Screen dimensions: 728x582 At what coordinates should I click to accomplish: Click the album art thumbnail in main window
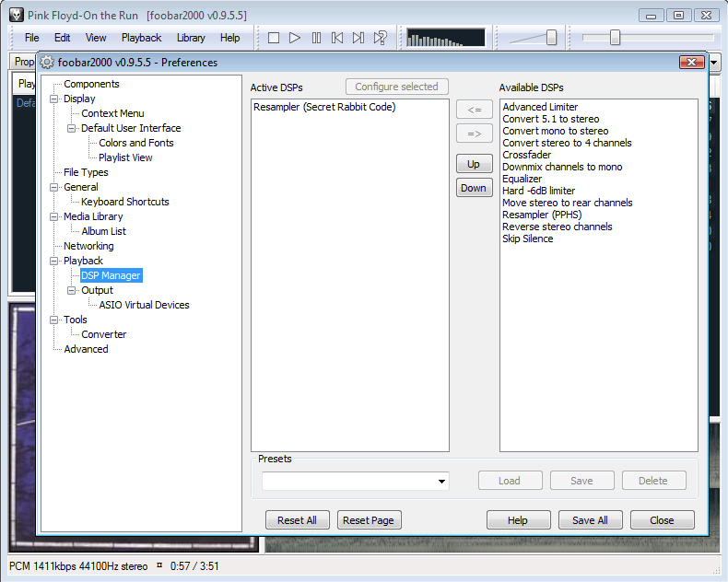click(22, 427)
